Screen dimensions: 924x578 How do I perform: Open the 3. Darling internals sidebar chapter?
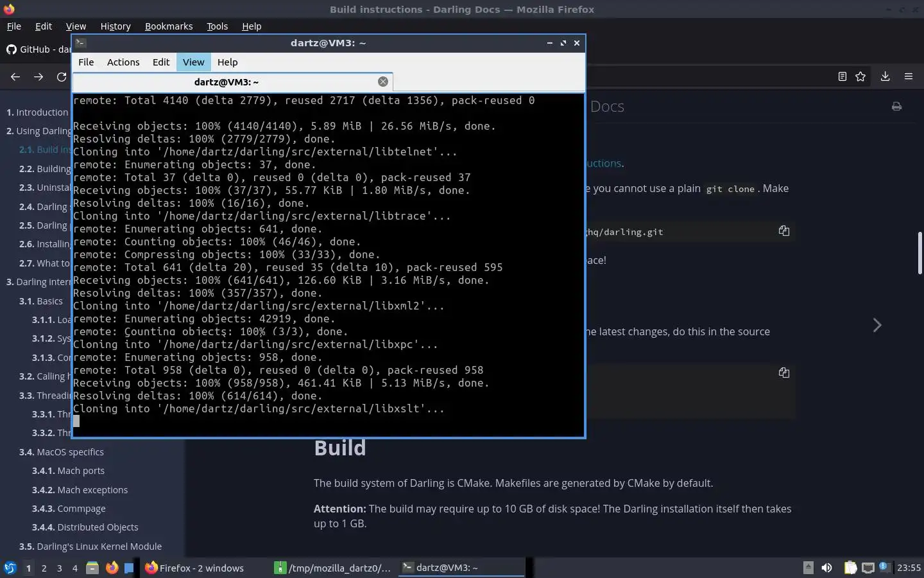pyautogui.click(x=39, y=282)
